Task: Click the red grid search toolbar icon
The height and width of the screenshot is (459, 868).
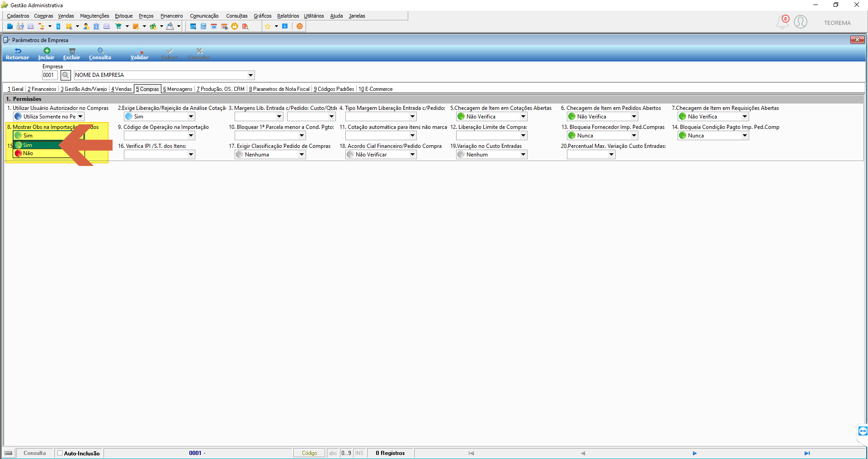Action: pos(245,26)
